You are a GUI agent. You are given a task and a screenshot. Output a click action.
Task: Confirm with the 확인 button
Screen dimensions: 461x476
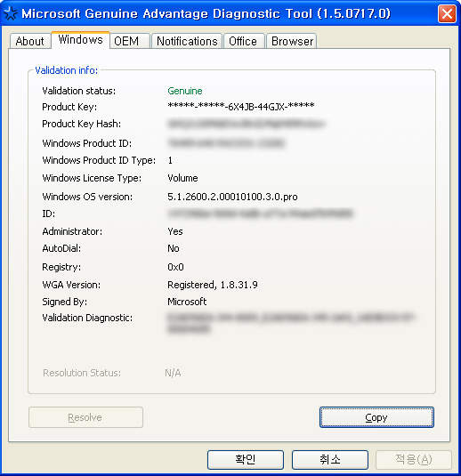coord(246,460)
